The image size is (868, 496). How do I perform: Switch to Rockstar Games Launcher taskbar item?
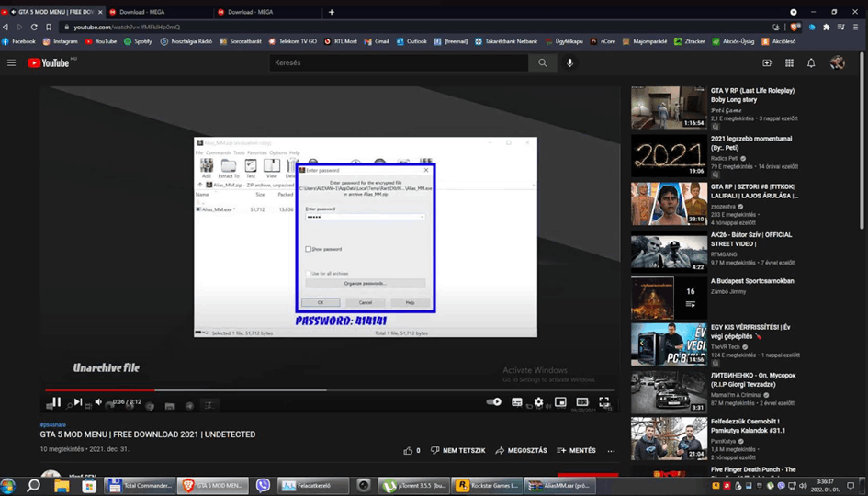487,486
